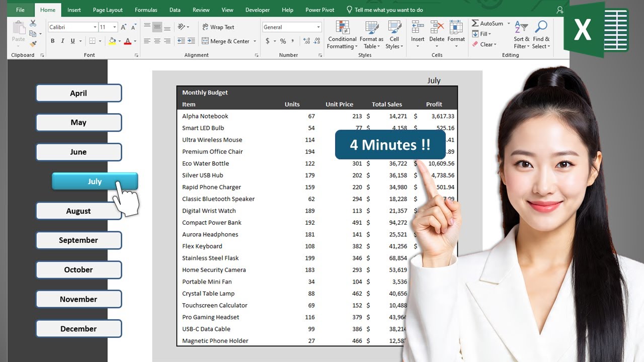Image resolution: width=644 pixels, height=362 pixels.
Task: Open the Orientation text angle tool
Action: point(182,27)
